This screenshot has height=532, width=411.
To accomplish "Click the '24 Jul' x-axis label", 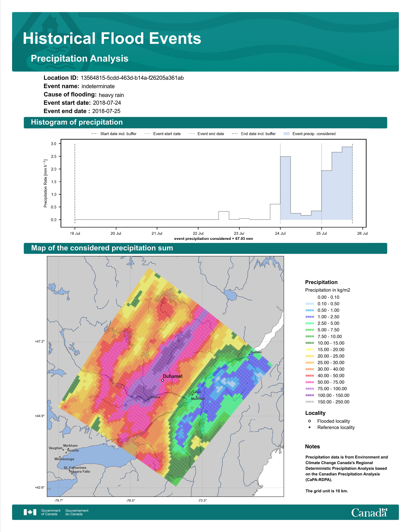I will [x=280, y=233].
